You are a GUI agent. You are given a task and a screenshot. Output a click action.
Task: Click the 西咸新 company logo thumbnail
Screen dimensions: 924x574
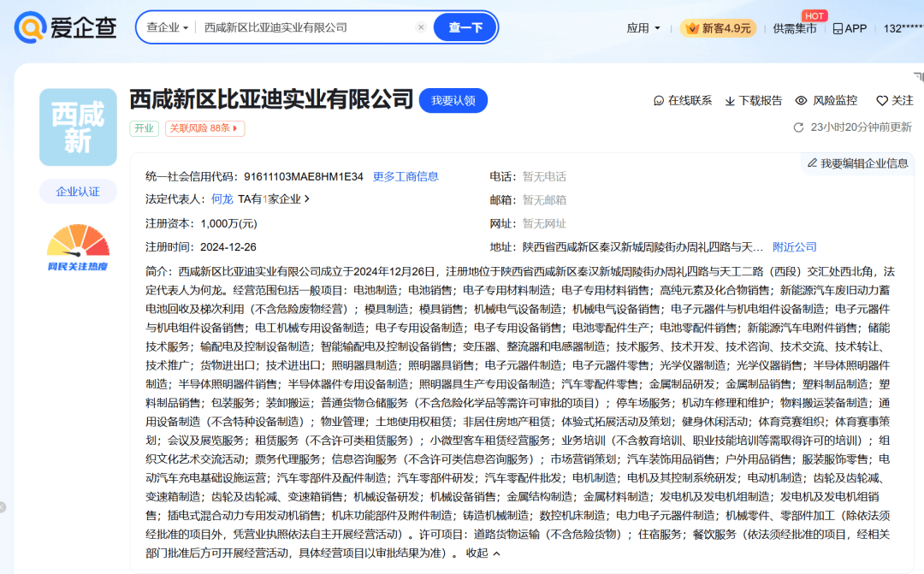78,127
